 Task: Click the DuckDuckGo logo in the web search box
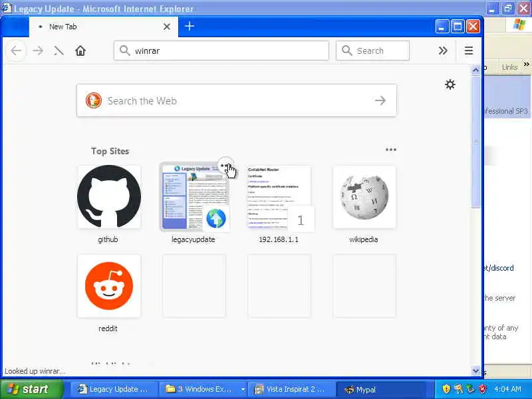click(94, 100)
